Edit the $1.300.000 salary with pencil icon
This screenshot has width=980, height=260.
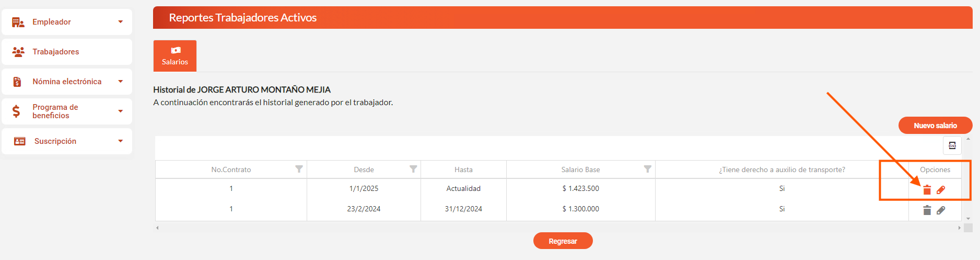941,210
